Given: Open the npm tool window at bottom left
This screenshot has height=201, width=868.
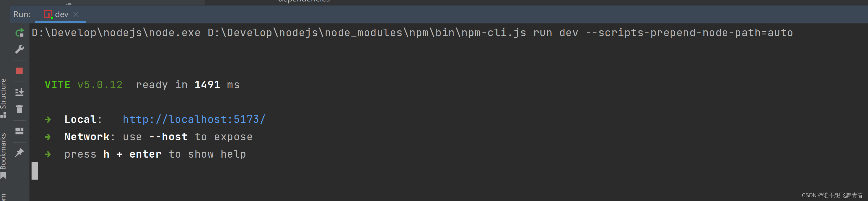Looking at the screenshot, I should point(4,197).
